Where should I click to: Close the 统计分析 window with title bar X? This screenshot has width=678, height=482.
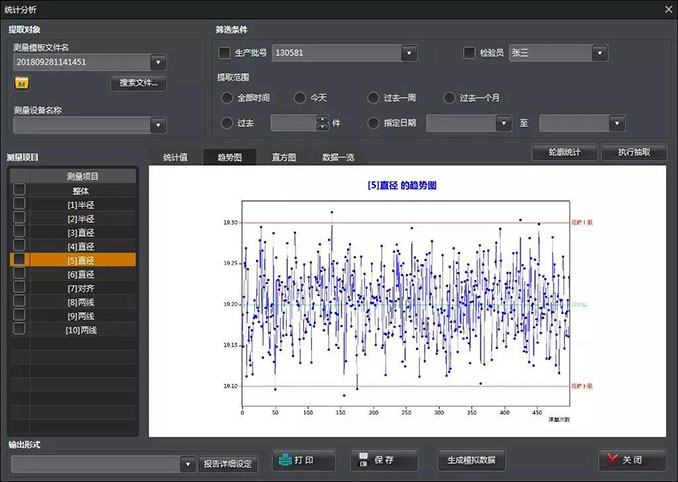coord(667,9)
